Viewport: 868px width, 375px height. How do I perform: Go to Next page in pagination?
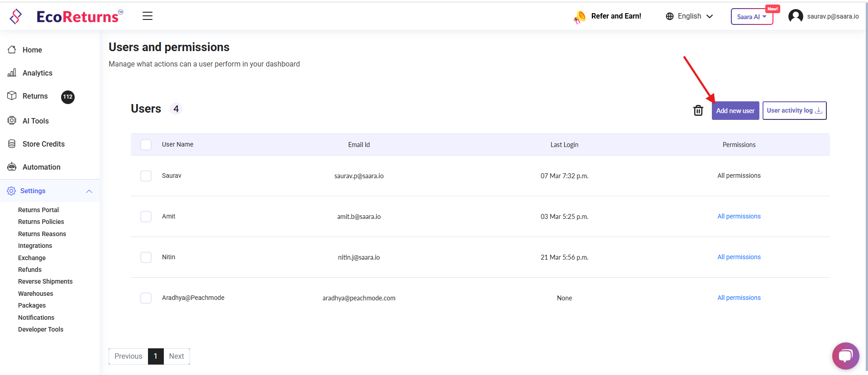(x=176, y=356)
